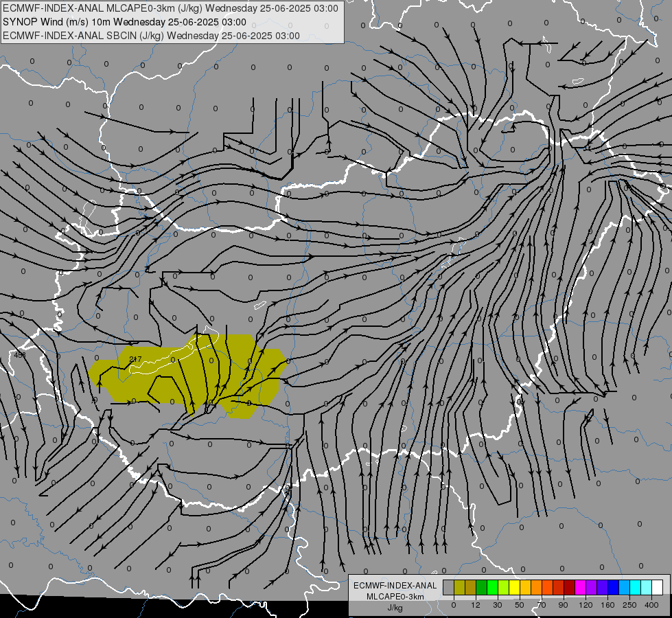Viewport: 672px width, 618px height.
Task: Pick the white legend swatch after 400
Action: [657, 587]
